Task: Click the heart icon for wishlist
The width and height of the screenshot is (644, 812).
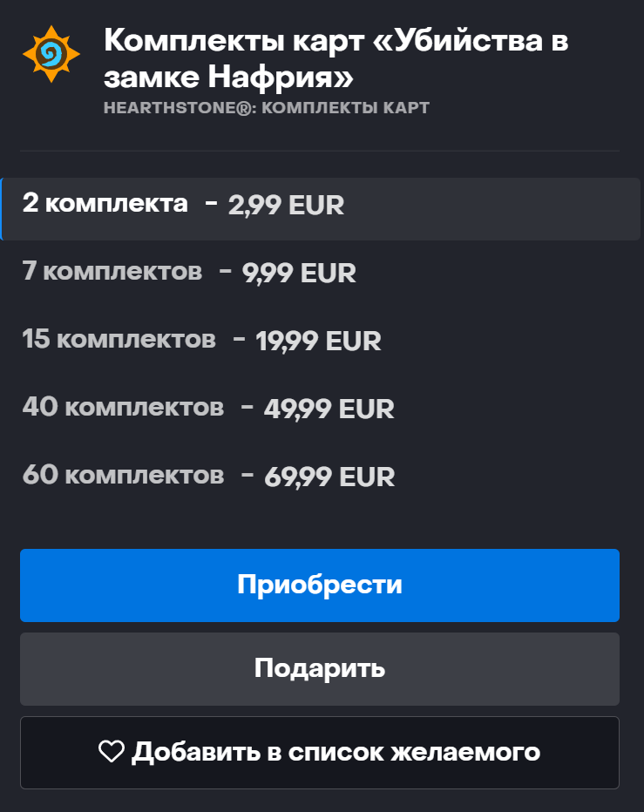Action: pyautogui.click(x=112, y=752)
